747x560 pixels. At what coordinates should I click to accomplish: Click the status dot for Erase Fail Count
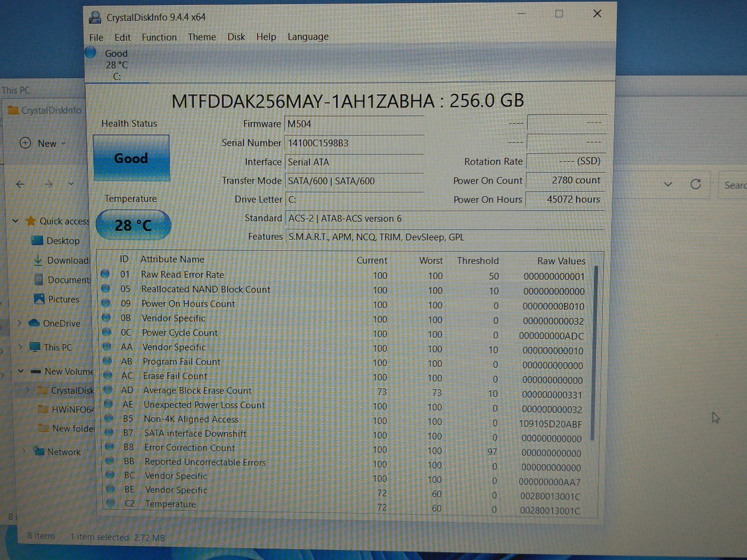coord(107,375)
